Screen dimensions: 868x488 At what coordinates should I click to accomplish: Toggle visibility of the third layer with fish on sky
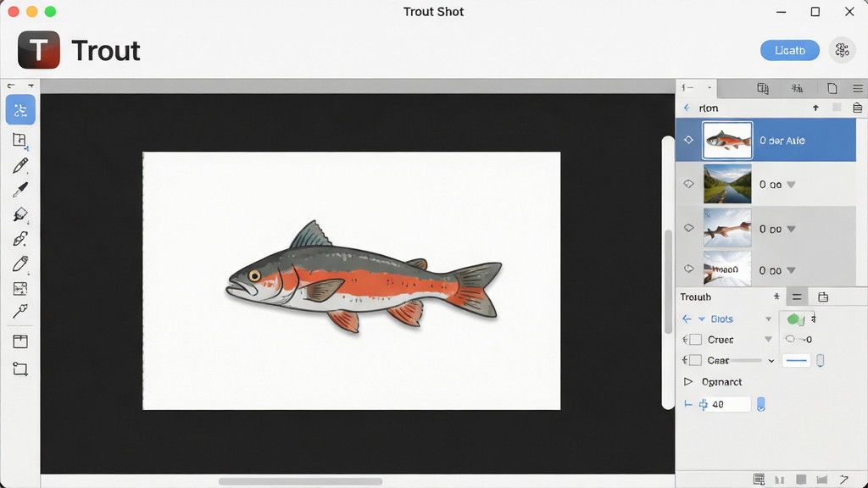[x=688, y=227]
